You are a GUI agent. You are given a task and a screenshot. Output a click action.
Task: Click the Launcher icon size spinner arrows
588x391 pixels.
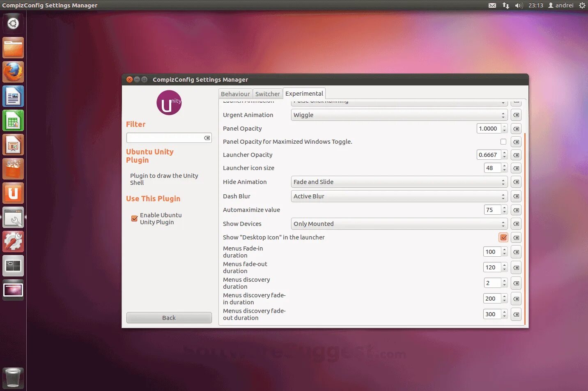point(505,168)
